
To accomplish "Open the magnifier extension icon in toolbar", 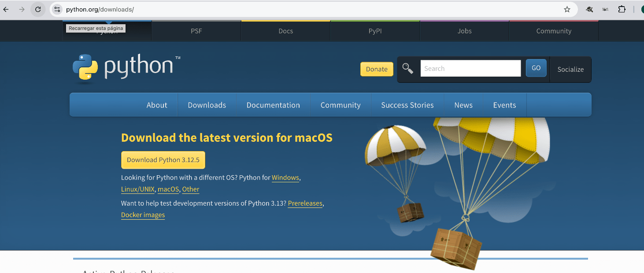I will (589, 9).
